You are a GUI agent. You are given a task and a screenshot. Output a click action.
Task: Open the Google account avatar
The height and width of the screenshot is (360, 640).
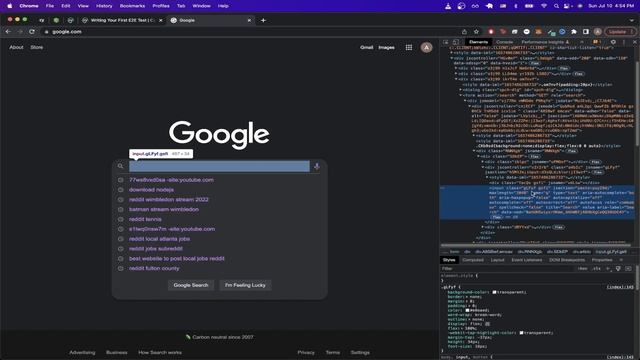pos(427,47)
